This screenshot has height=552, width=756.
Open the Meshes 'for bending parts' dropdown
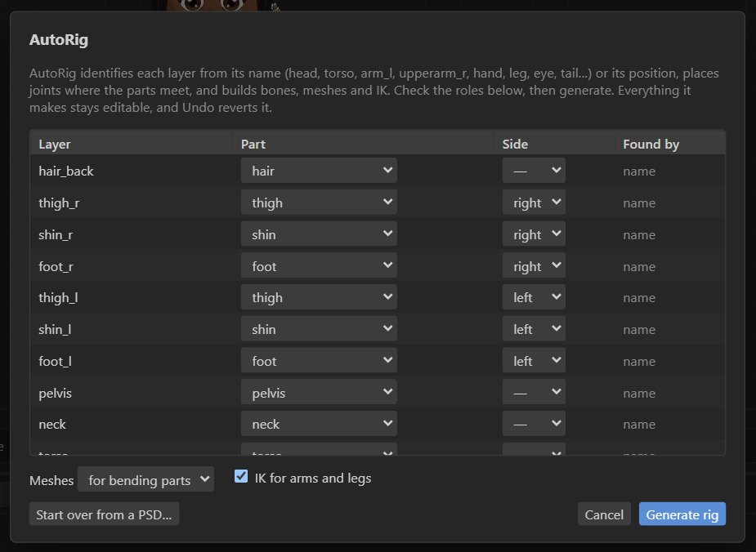(145, 480)
